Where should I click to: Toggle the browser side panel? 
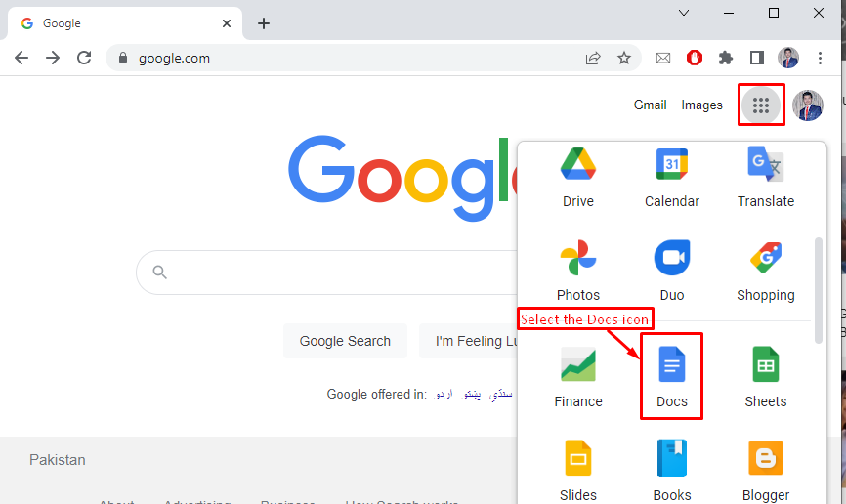[756, 58]
